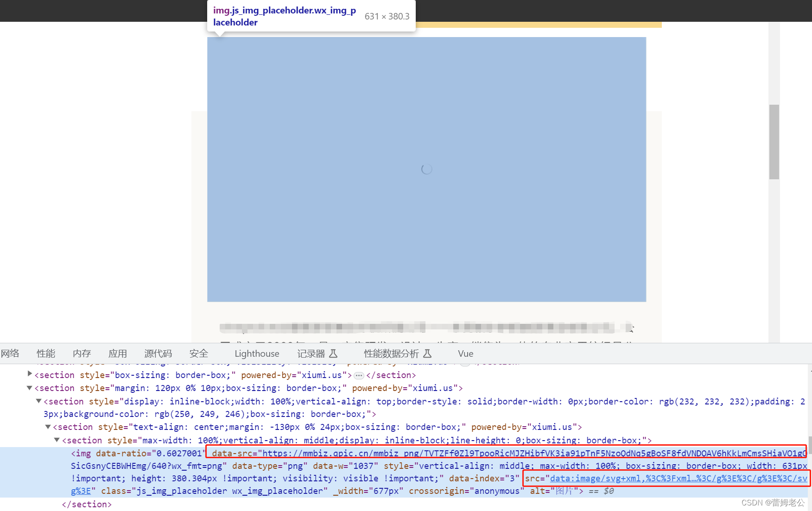The height and width of the screenshot is (511, 812).
Task: Click the inline ⋯ expander inside the collapsed section
Action: click(x=358, y=375)
